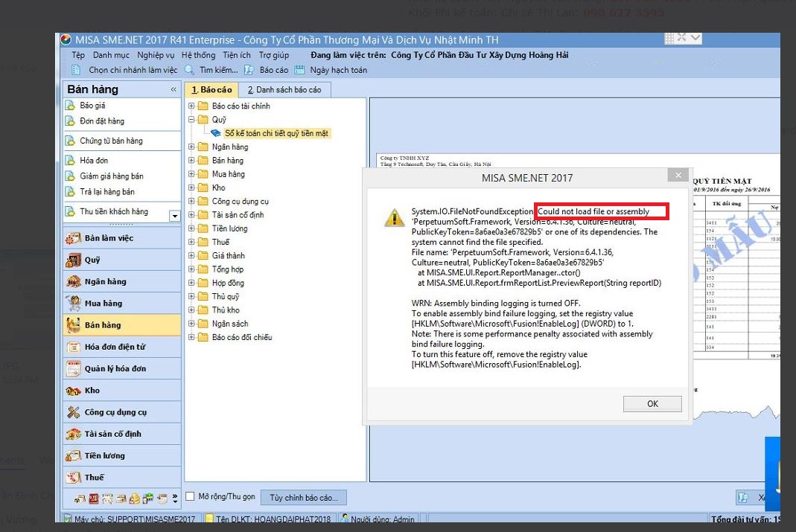Open the Trợ giúp menu
796x532 pixels.
pyautogui.click(x=274, y=55)
